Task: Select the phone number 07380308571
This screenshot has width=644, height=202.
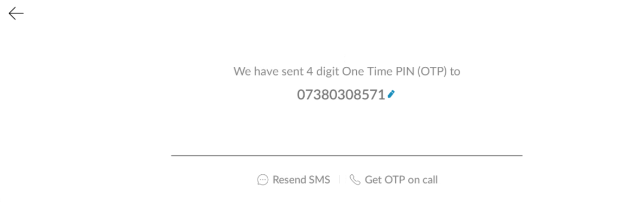Action: click(x=341, y=95)
